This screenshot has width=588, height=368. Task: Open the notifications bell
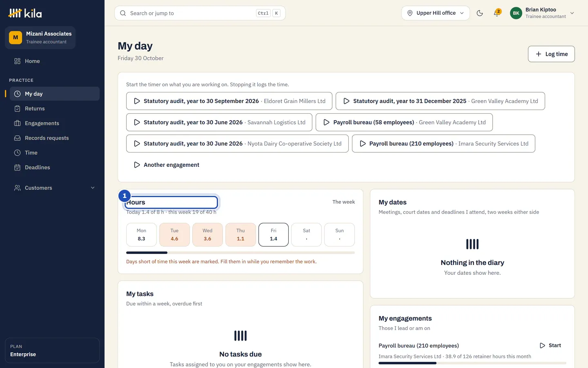(497, 13)
